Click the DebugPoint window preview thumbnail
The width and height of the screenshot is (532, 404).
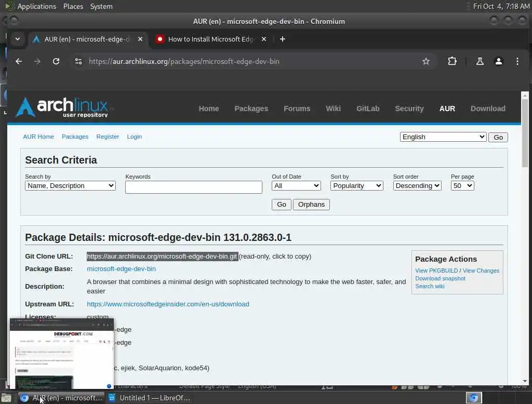(x=61, y=354)
